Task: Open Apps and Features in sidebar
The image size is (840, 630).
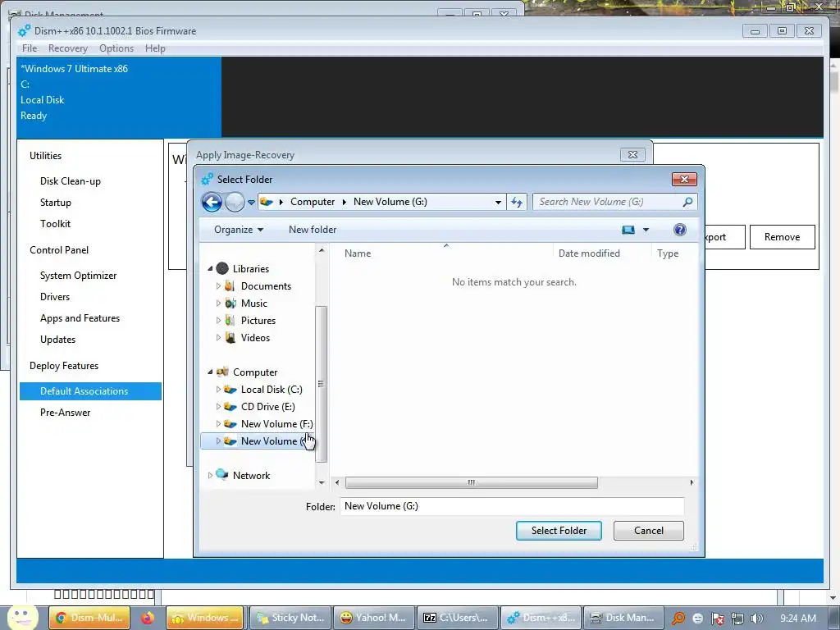Action: (80, 318)
